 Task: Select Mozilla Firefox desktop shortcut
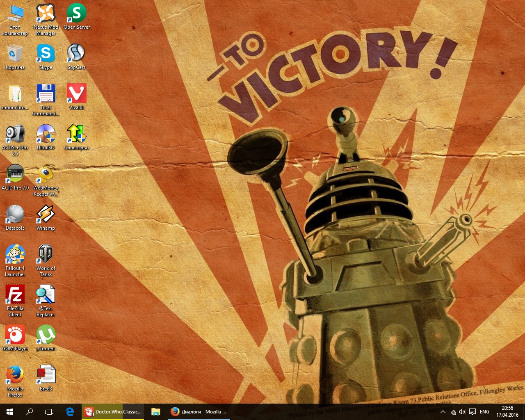coord(15,381)
